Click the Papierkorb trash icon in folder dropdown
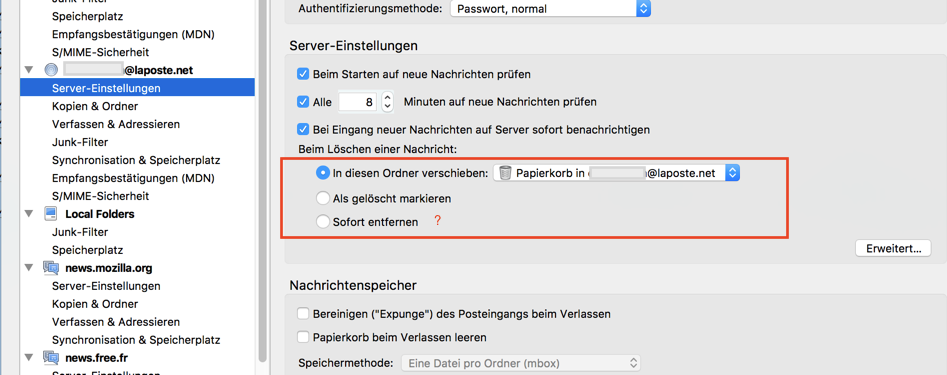947x375 pixels. tap(506, 173)
